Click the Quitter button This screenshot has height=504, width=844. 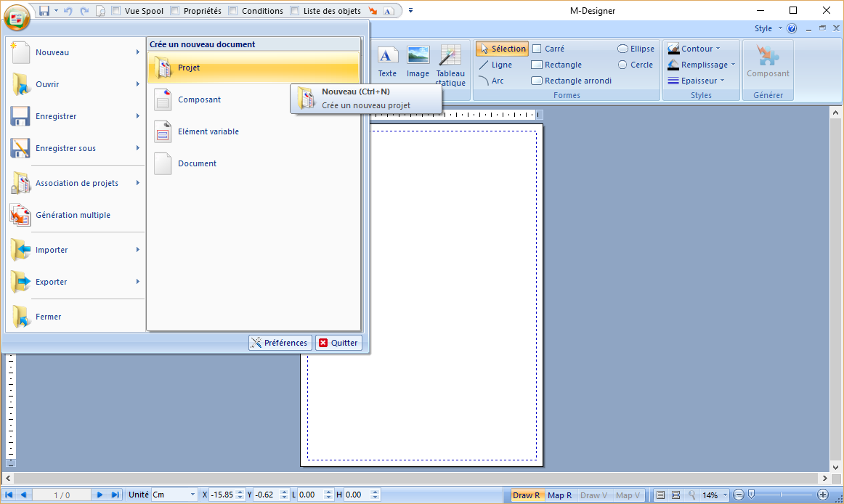tap(338, 342)
